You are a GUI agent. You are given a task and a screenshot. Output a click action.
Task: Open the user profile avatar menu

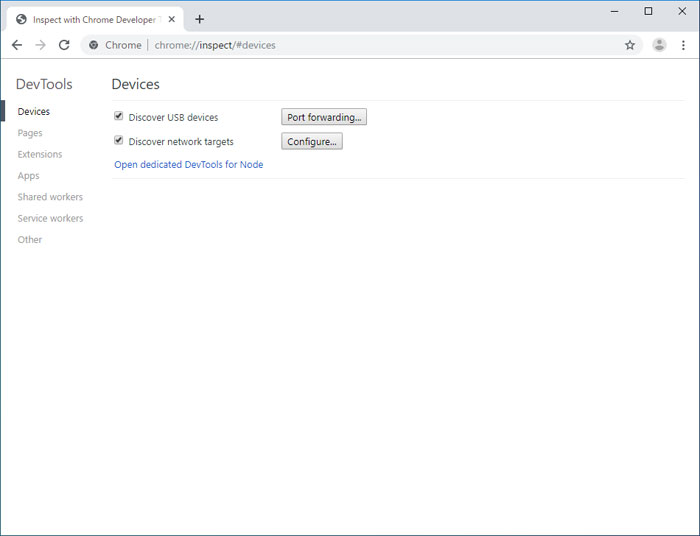tap(659, 45)
